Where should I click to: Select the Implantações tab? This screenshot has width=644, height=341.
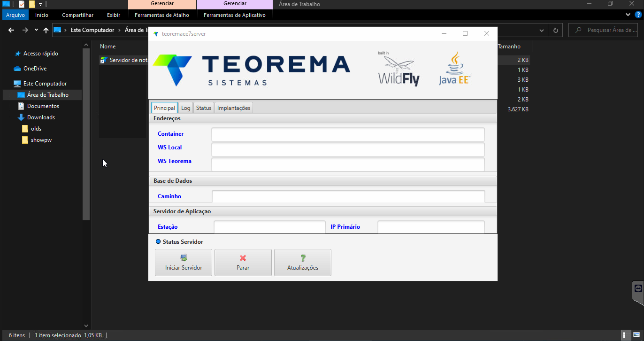point(234,108)
